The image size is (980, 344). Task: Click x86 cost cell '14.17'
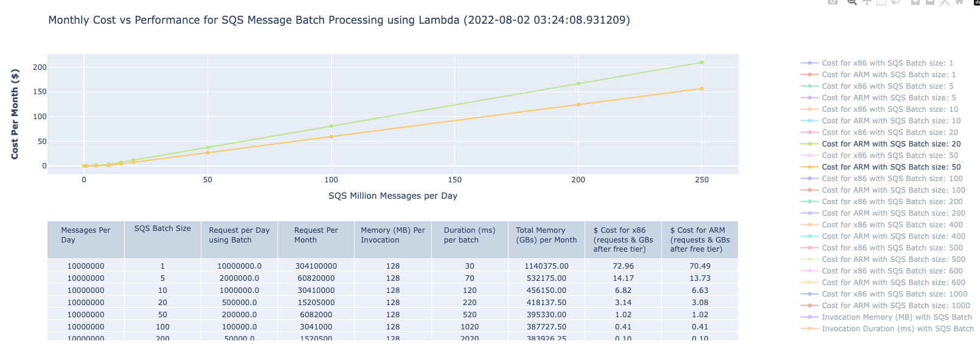pyautogui.click(x=624, y=278)
